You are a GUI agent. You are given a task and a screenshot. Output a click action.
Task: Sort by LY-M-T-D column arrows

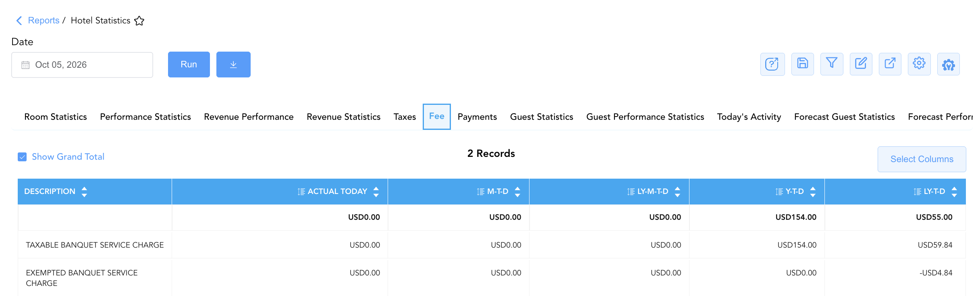pyautogui.click(x=677, y=192)
